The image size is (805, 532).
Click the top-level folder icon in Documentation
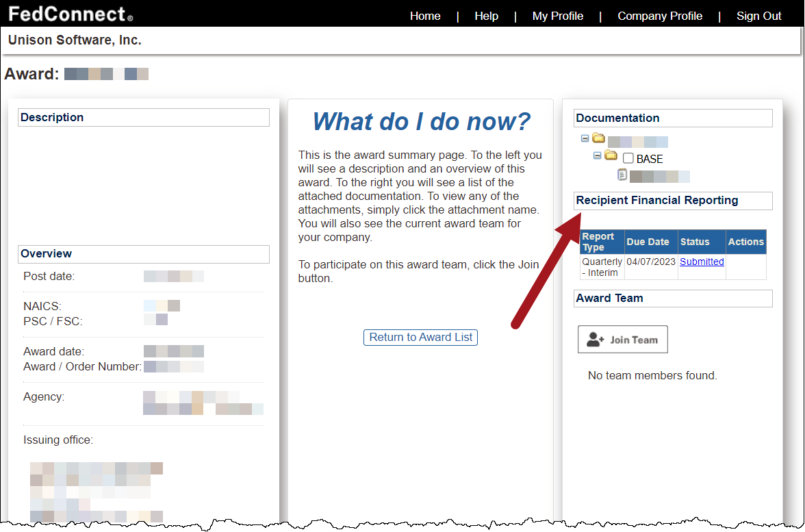[x=598, y=138]
